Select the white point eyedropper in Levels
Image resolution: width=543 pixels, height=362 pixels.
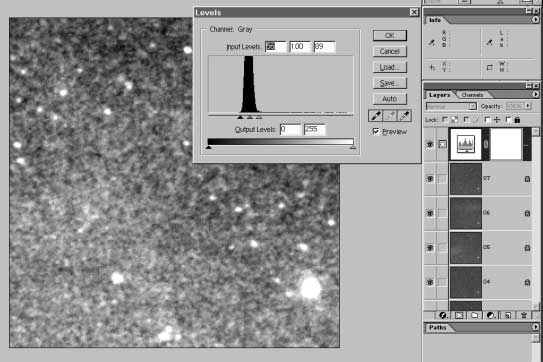tap(404, 116)
